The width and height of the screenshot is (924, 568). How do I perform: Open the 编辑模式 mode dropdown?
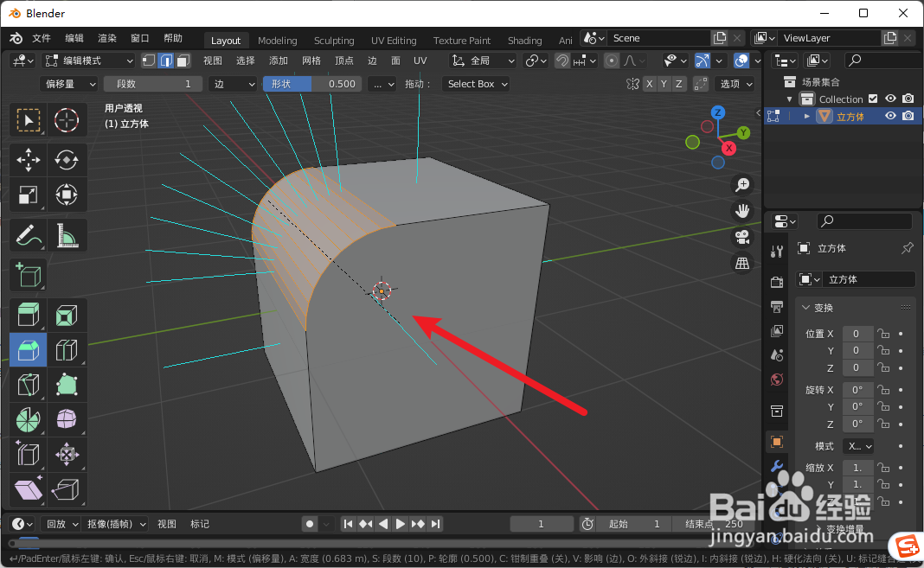pos(87,61)
